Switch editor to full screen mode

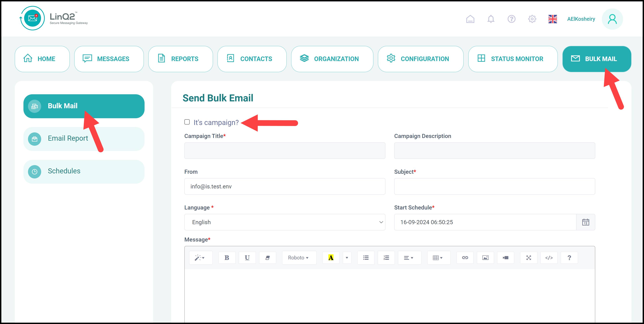[528, 258]
